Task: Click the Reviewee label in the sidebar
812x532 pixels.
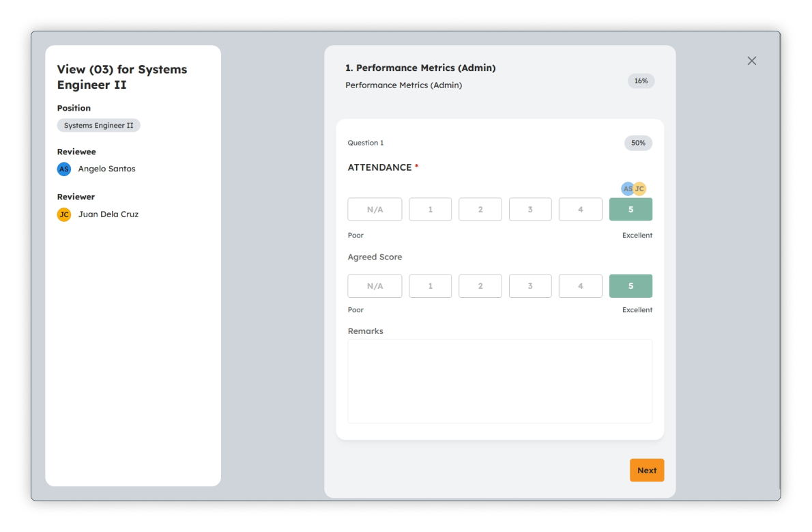Action: pos(76,152)
